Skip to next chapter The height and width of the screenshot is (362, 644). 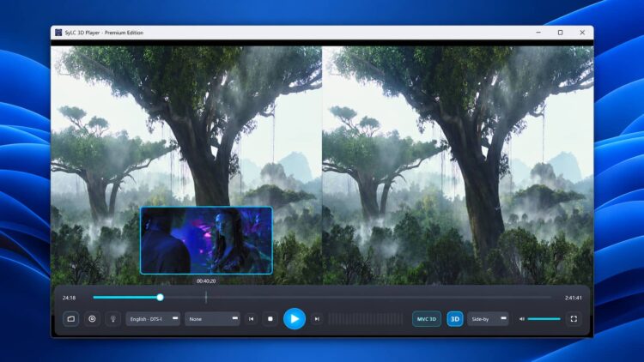tap(317, 319)
